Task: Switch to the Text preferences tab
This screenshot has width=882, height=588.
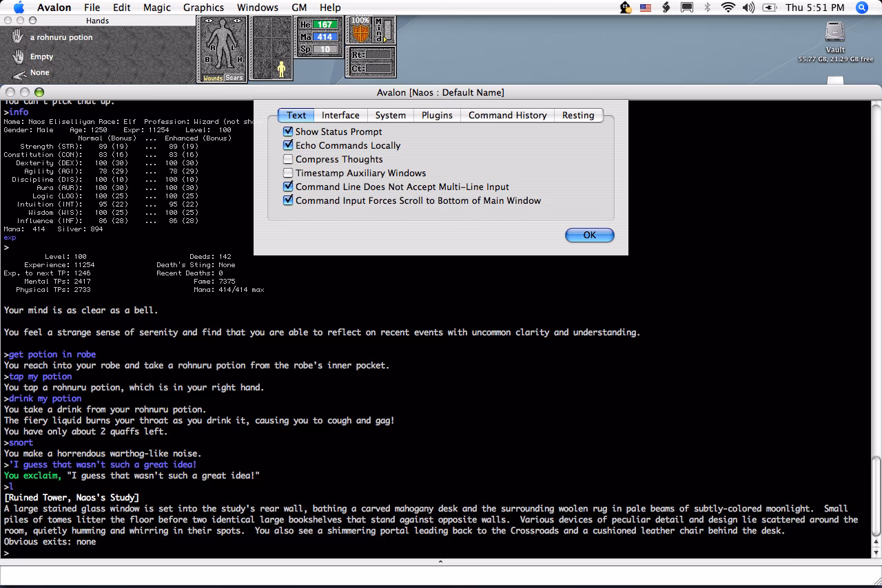Action: [x=296, y=115]
